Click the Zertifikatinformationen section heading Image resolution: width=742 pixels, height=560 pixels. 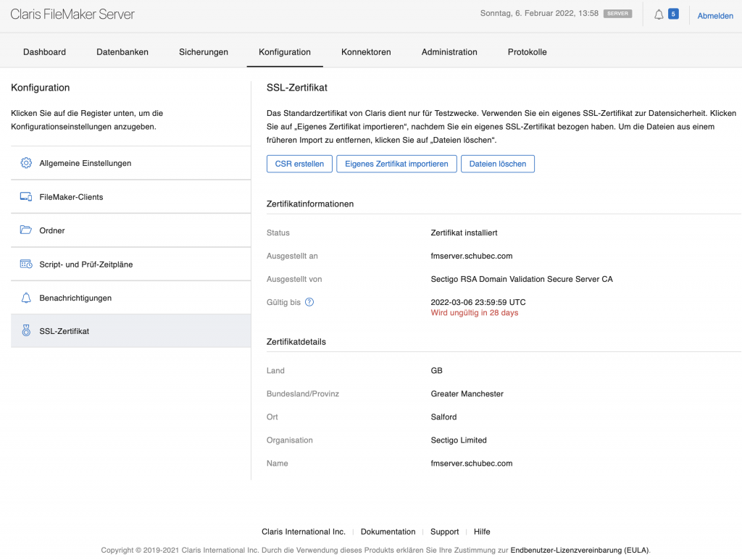pos(310,204)
